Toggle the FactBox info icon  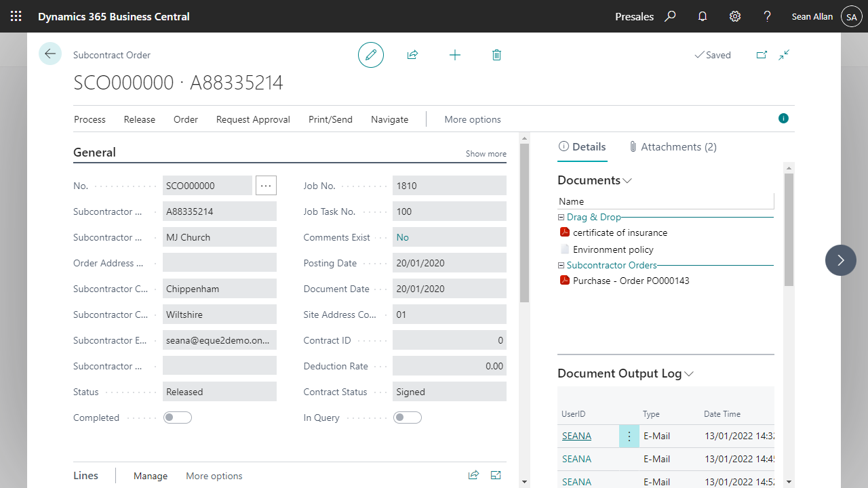(x=784, y=119)
